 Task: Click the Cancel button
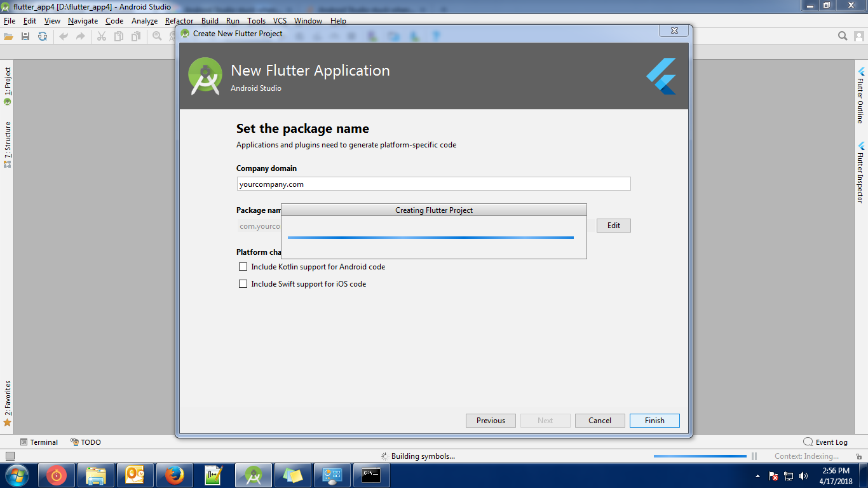[600, 421]
